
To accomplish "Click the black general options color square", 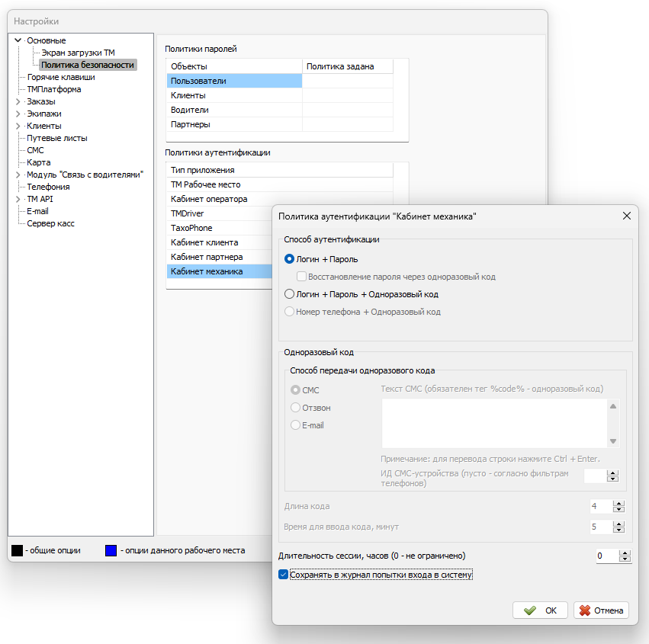I will tap(17, 549).
